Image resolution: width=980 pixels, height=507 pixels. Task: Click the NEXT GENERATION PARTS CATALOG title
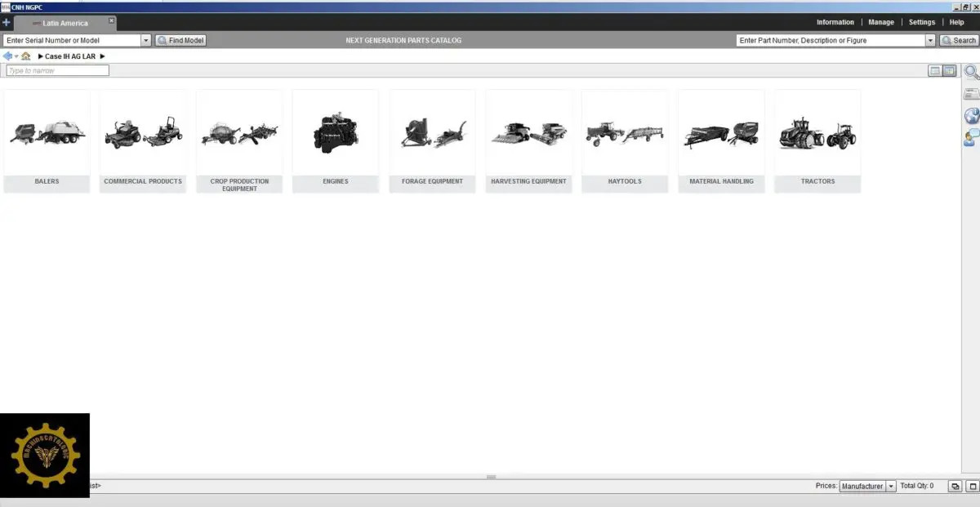pos(403,40)
